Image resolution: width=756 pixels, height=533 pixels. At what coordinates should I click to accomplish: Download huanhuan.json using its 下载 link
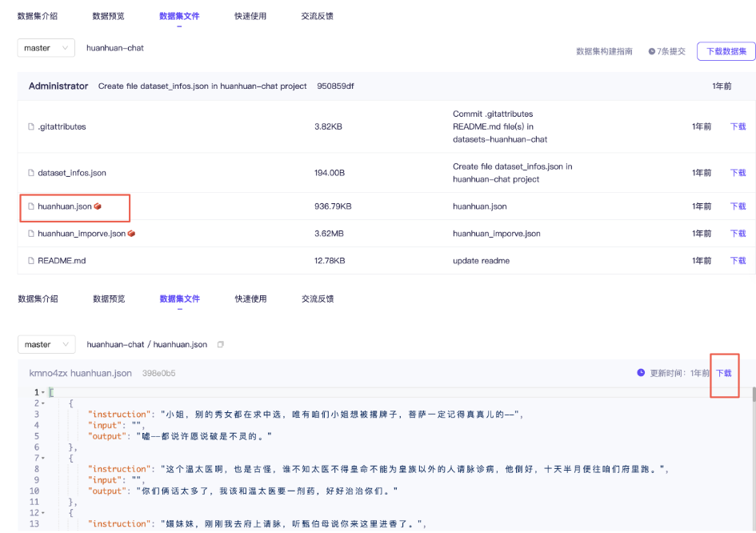coord(737,206)
